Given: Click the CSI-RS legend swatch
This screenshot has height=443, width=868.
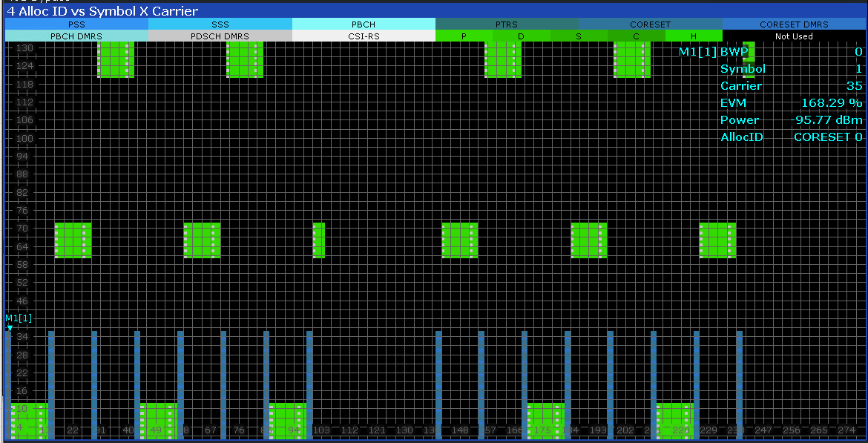Looking at the screenshot, I should [x=364, y=36].
